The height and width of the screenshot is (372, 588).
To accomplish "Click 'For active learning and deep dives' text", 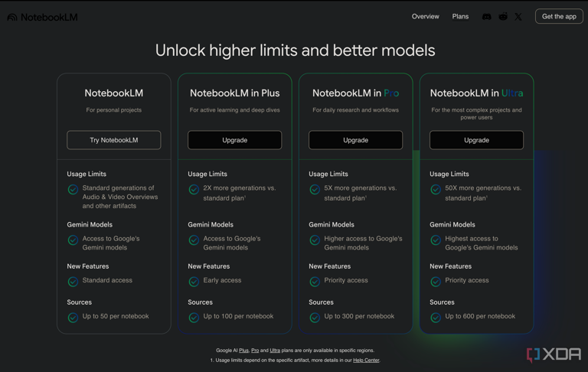I will click(x=235, y=110).
